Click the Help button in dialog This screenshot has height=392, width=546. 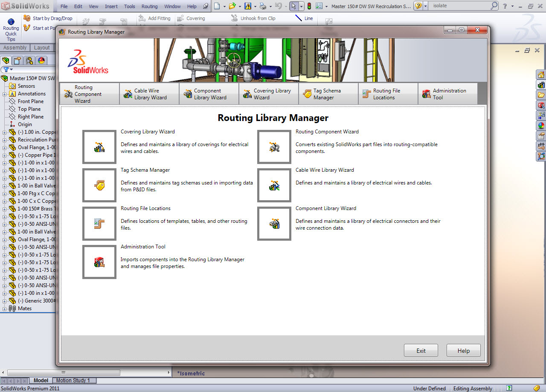coord(463,351)
